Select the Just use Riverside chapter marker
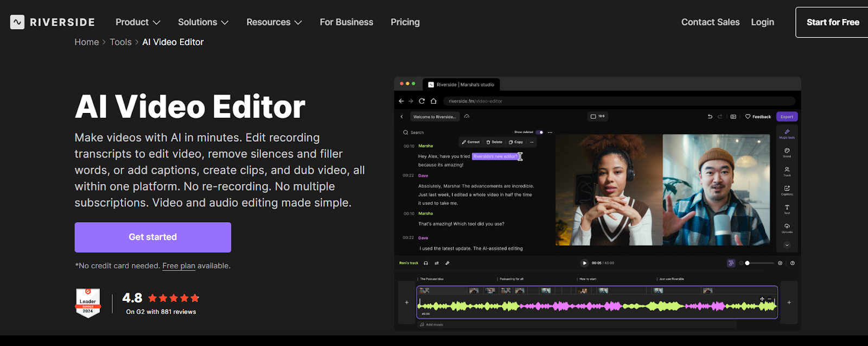Image resolution: width=868 pixels, height=346 pixels. click(x=671, y=279)
